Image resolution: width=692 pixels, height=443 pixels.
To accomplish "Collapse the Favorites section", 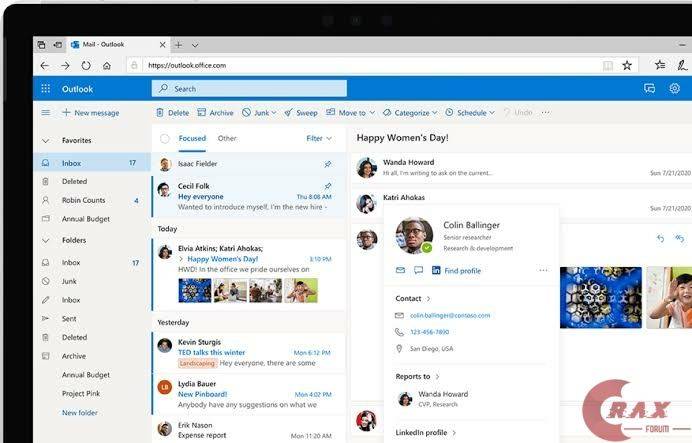I will pos(45,141).
